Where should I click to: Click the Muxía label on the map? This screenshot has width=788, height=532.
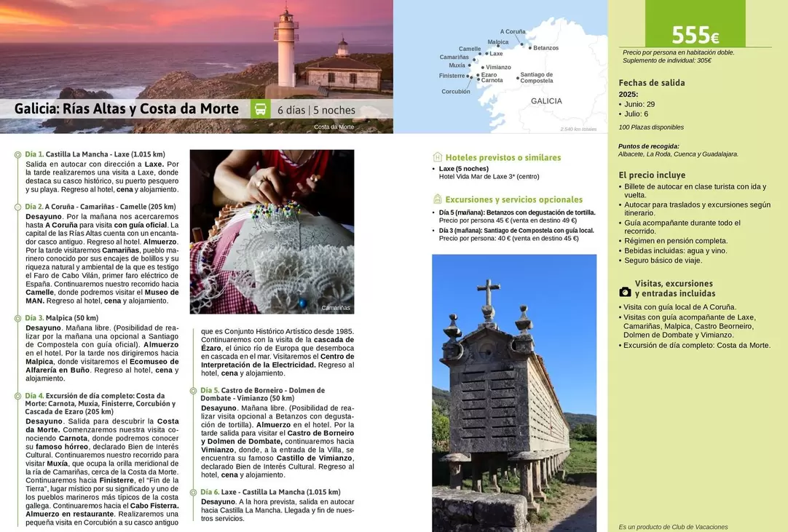(457, 65)
